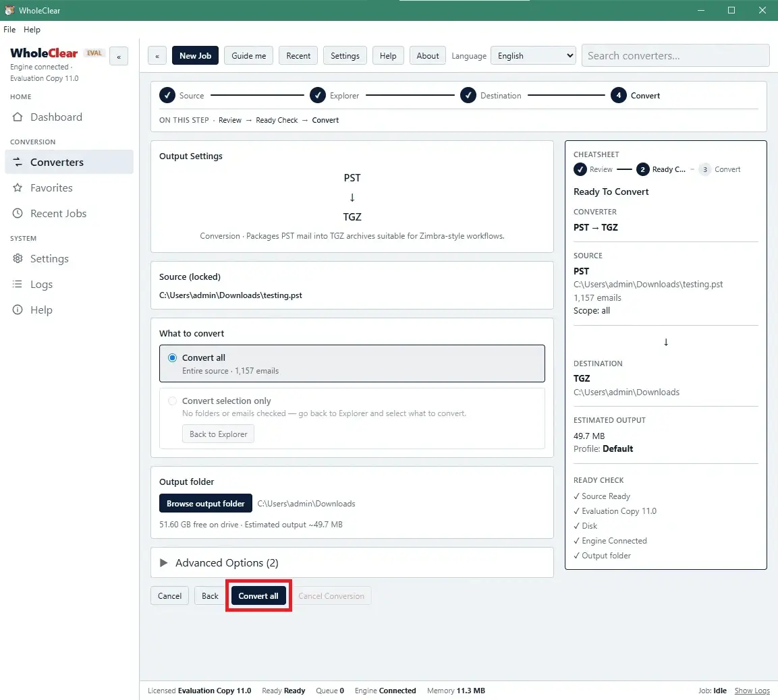
Task: Click the cheatsheet Ready Check step 2 circle
Action: click(642, 169)
